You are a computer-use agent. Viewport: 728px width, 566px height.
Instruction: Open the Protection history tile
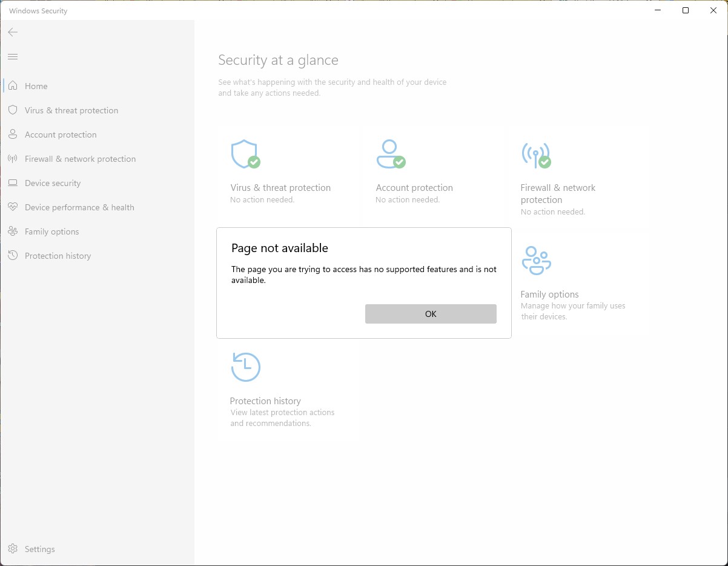pyautogui.click(x=265, y=401)
